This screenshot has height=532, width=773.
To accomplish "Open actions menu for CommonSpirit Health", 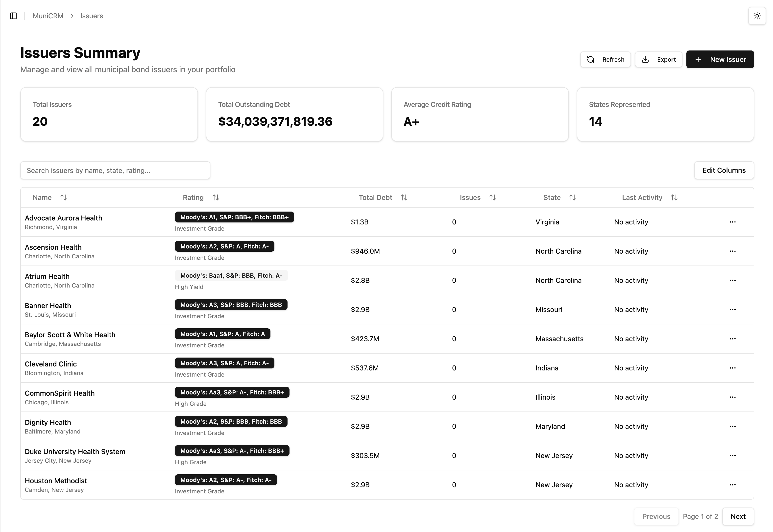I will (732, 397).
